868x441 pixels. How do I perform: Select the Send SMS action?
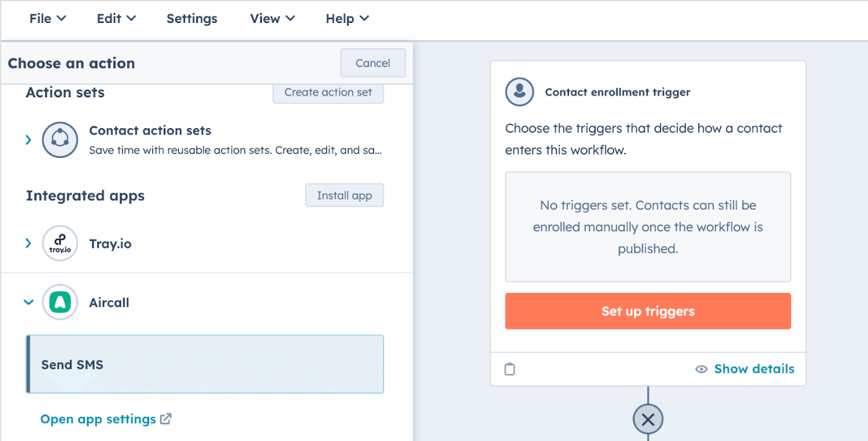pos(205,364)
